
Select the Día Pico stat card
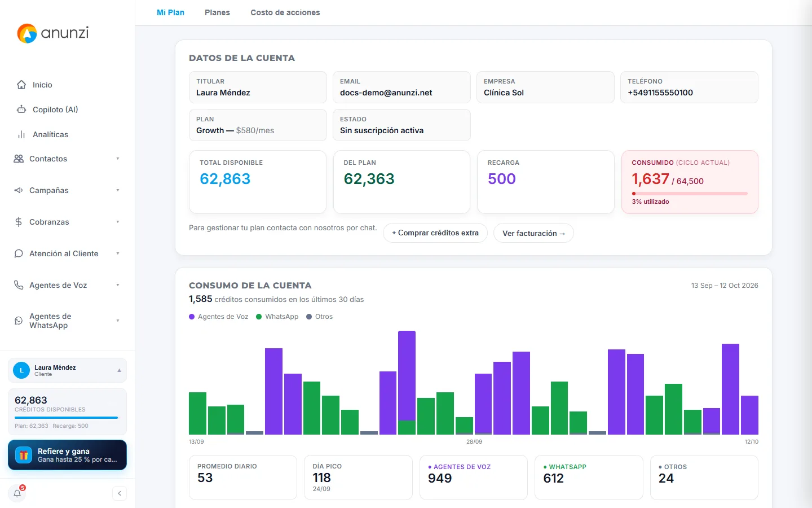click(x=358, y=478)
